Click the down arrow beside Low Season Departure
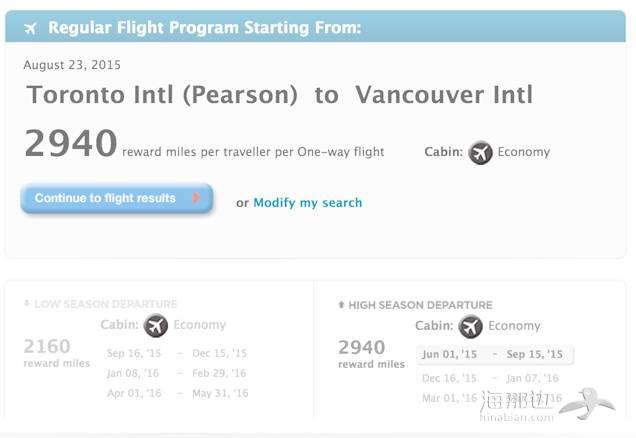 (27, 303)
